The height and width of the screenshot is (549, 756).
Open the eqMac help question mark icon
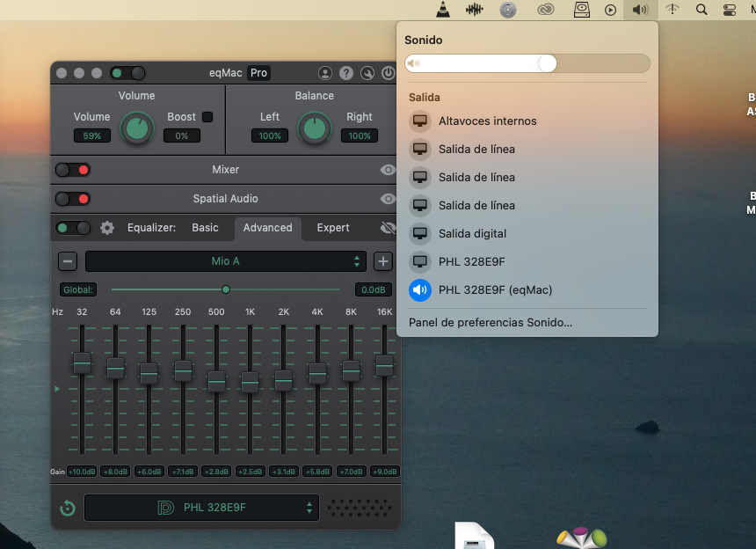[x=346, y=73]
